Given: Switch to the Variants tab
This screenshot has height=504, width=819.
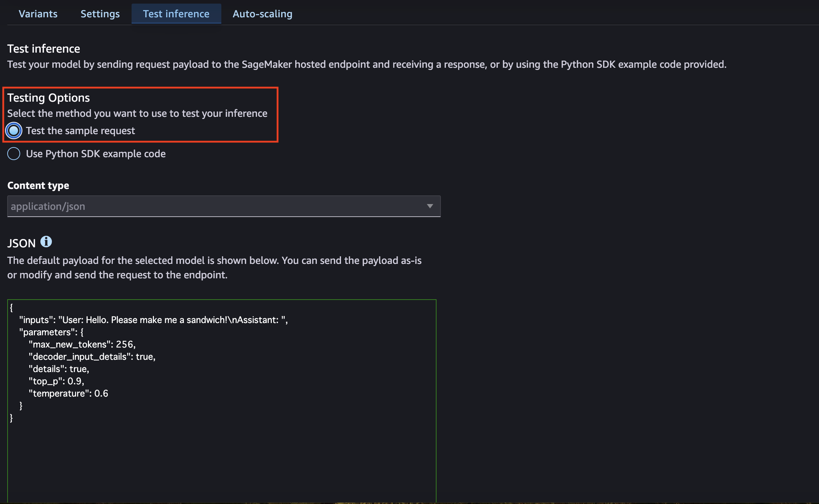Looking at the screenshot, I should (38, 14).
